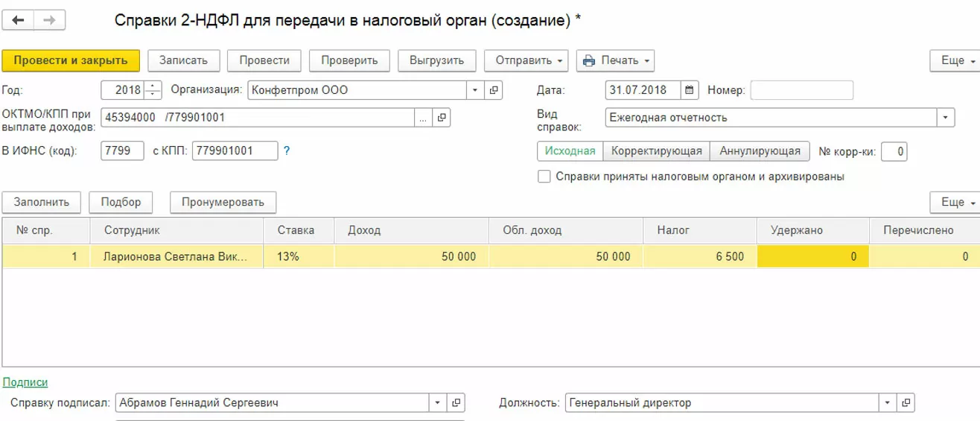Click the Обл. доход cell showing 50 000
This screenshot has height=421, width=980.
coord(566,256)
